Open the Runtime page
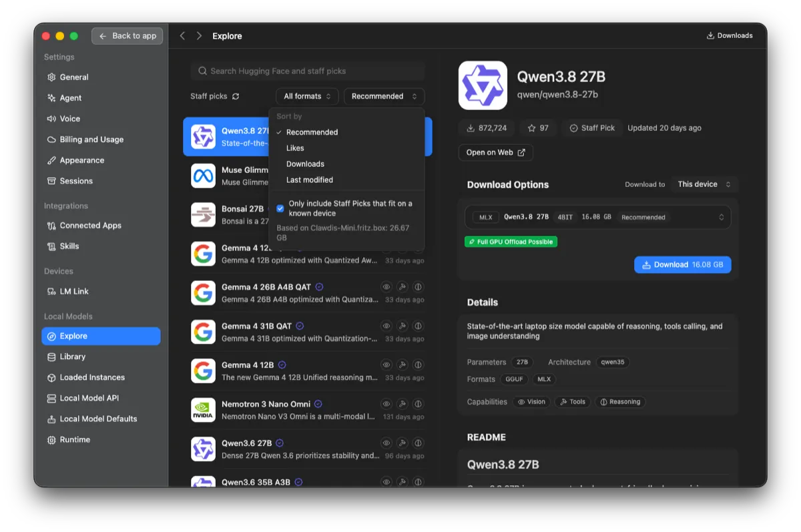This screenshot has width=801, height=532. pos(101,439)
